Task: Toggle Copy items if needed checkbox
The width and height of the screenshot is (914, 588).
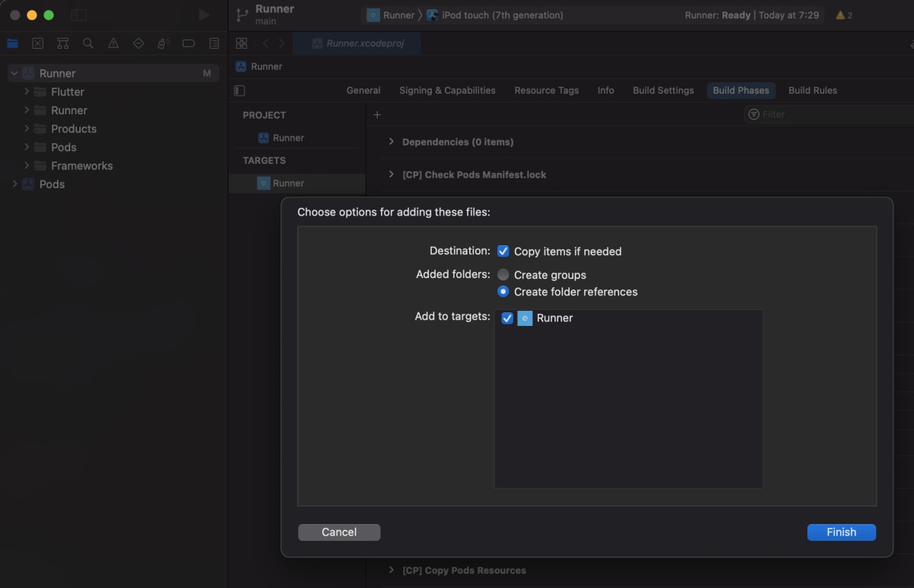Action: click(x=503, y=251)
